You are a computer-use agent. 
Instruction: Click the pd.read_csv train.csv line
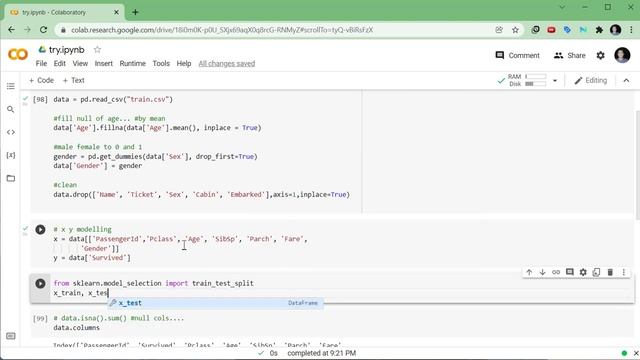tap(113, 99)
